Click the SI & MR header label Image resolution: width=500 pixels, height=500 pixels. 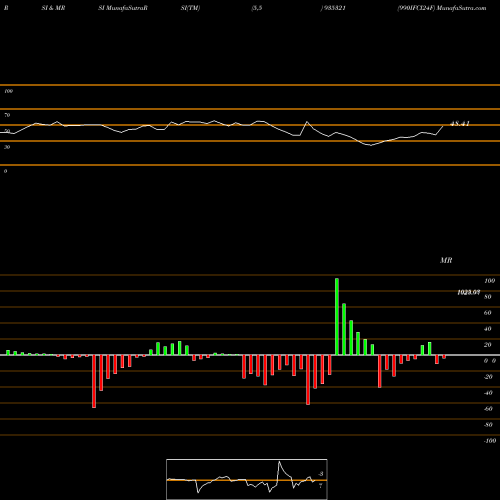coord(53,8)
